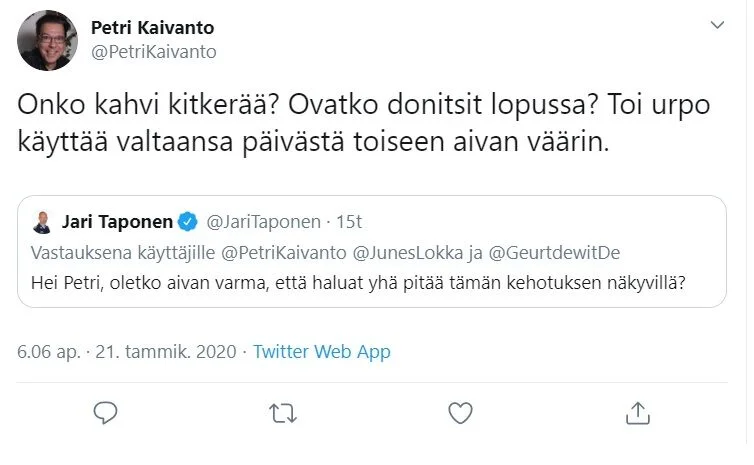Expand the tweet options chevron menu
This screenshot has height=465, width=754.
coord(717,25)
